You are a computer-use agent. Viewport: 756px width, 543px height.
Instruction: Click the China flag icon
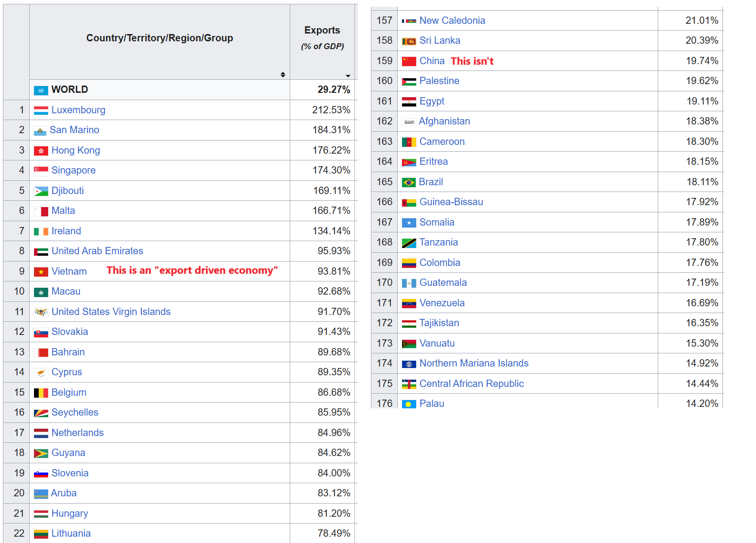coord(409,61)
